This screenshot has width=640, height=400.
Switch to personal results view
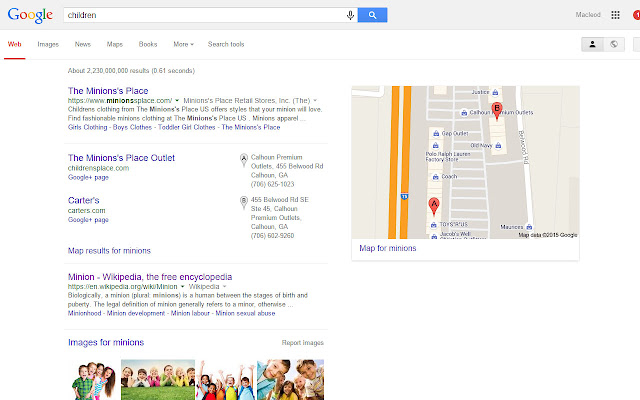click(x=592, y=44)
